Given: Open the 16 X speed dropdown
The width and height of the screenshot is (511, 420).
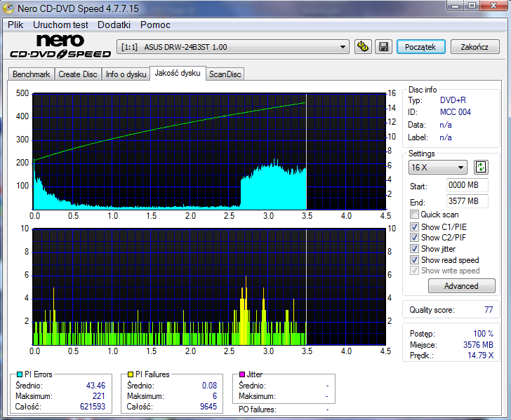Looking at the screenshot, I should 438,168.
